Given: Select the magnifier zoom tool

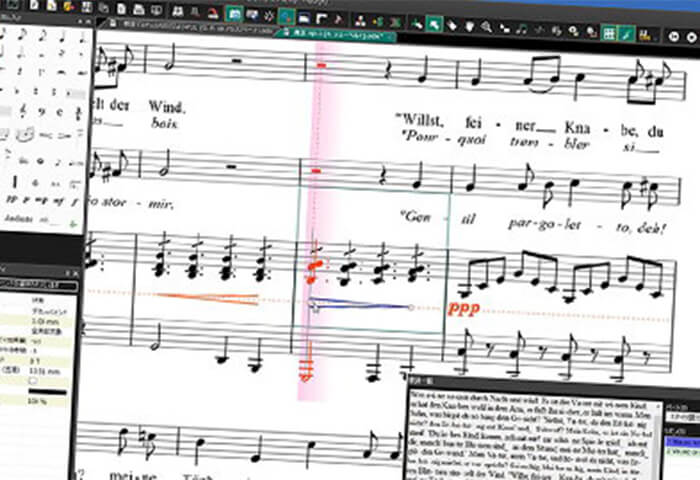Looking at the screenshot, I should pos(486,27).
